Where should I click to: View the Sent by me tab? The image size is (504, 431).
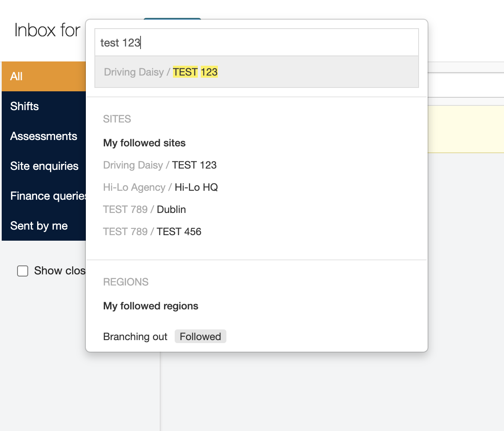pyautogui.click(x=44, y=226)
